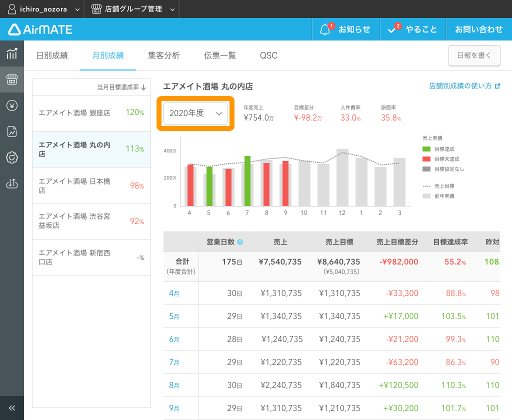
Task: Click the ¥7,540,735 total sales cell
Action: click(x=280, y=262)
